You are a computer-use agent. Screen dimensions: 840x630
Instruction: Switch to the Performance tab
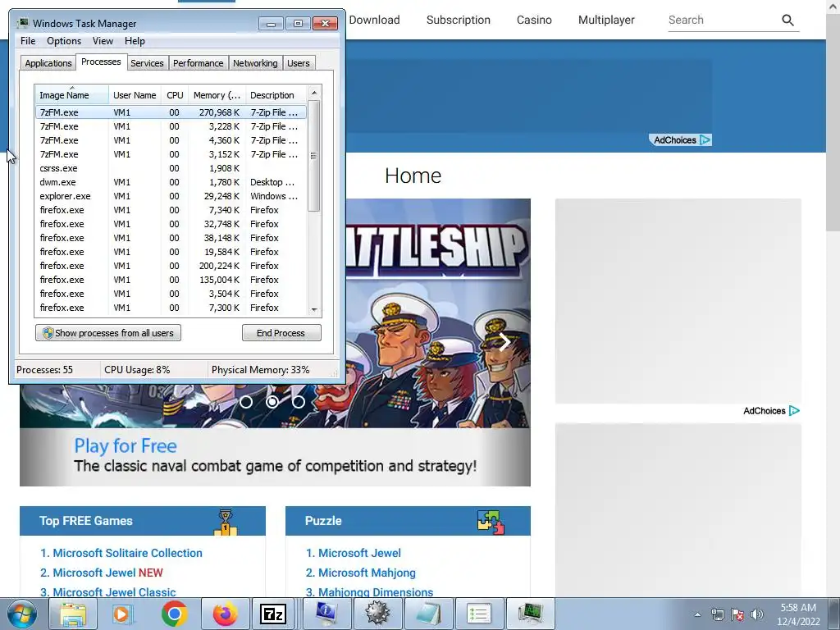198,63
